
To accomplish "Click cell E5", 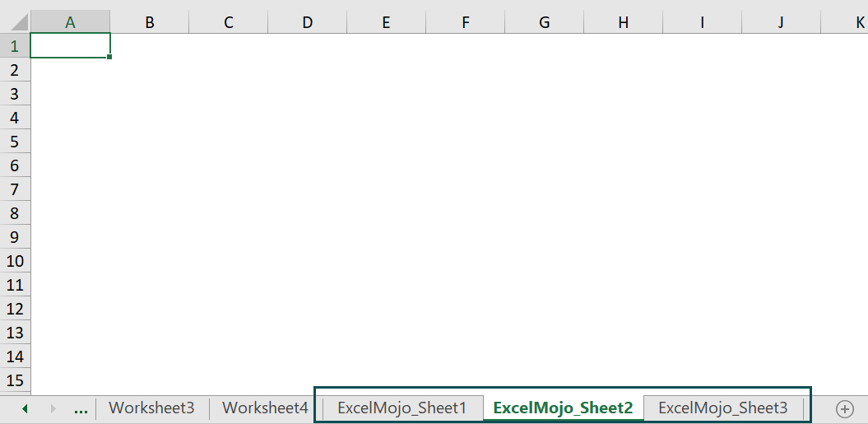I will [x=386, y=142].
